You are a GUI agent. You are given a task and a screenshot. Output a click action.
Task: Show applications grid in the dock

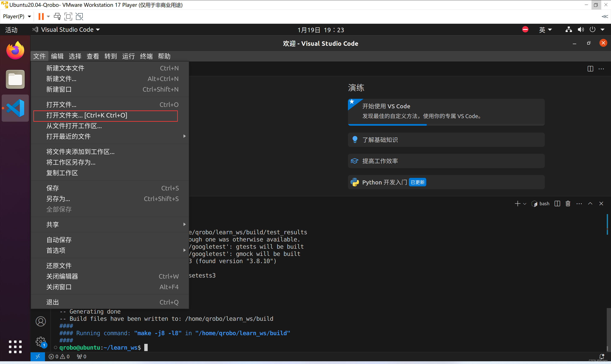15,347
